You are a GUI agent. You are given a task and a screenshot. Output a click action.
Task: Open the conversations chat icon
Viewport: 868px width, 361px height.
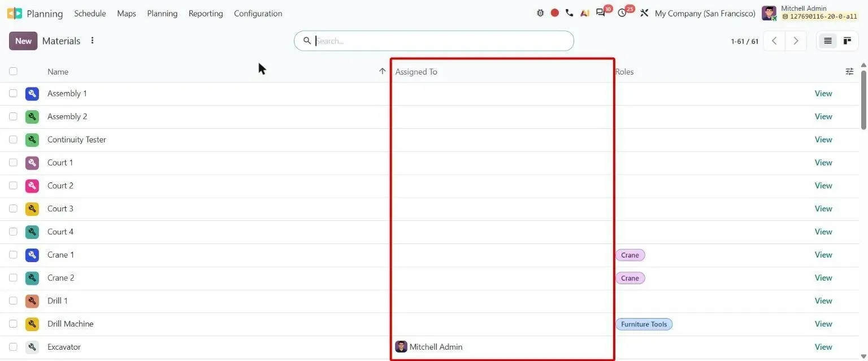[600, 13]
